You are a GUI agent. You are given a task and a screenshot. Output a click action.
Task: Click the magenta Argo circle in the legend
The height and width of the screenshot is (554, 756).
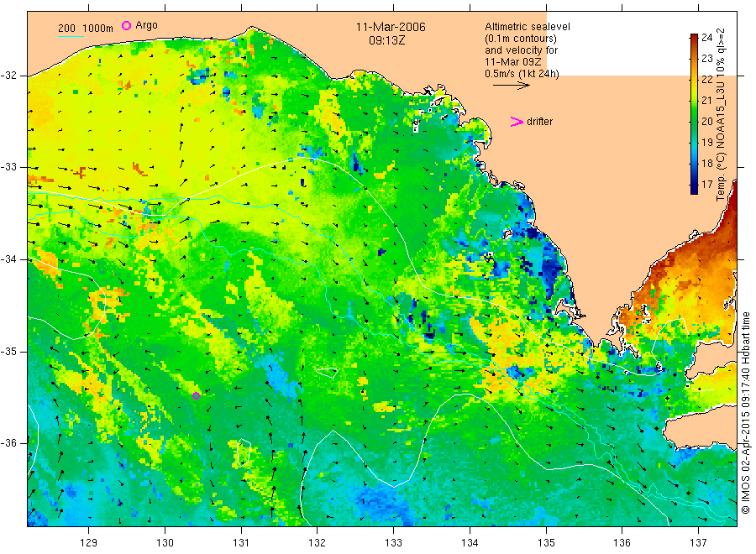pyautogui.click(x=126, y=25)
